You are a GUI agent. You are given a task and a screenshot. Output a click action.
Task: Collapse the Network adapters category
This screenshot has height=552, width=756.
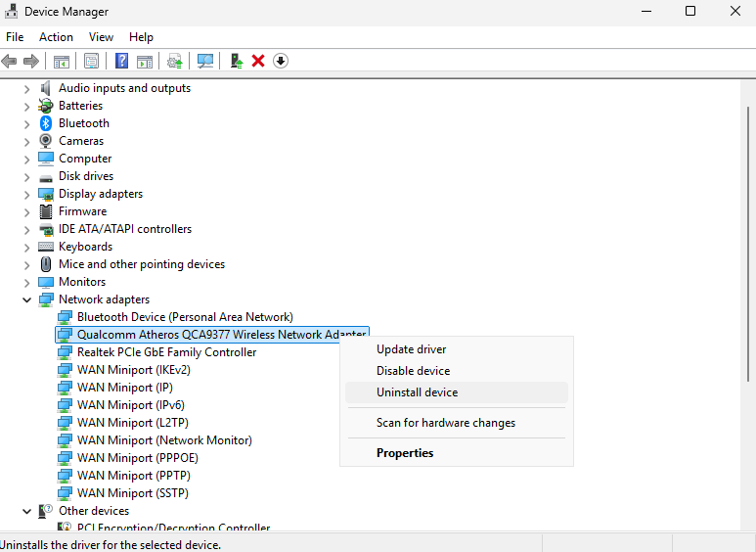tap(26, 299)
